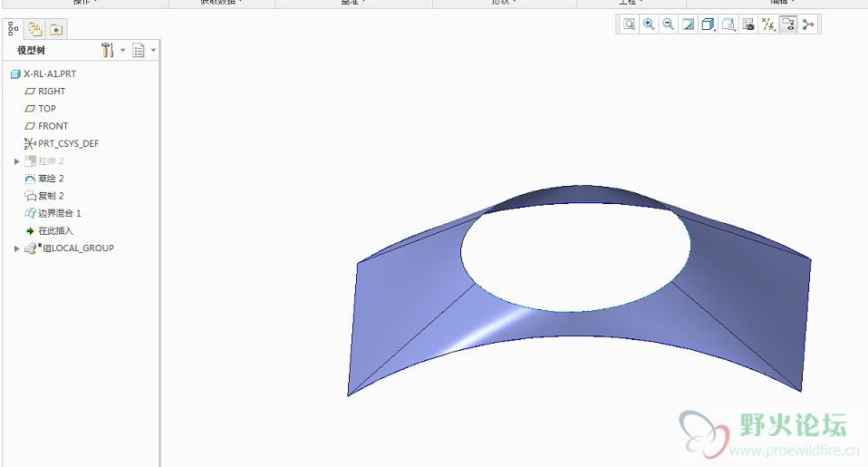Click the model tree Settings hammer icon
868x467 pixels.
point(108,50)
